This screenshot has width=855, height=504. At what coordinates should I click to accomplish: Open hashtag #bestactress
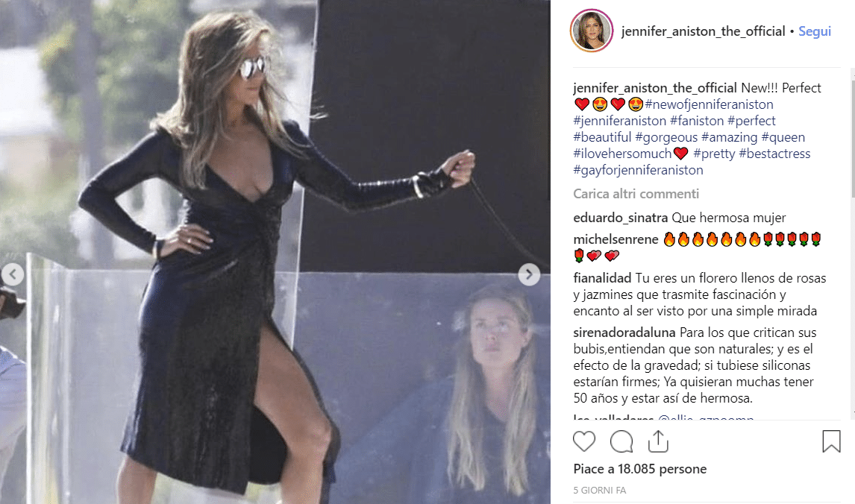pos(774,154)
